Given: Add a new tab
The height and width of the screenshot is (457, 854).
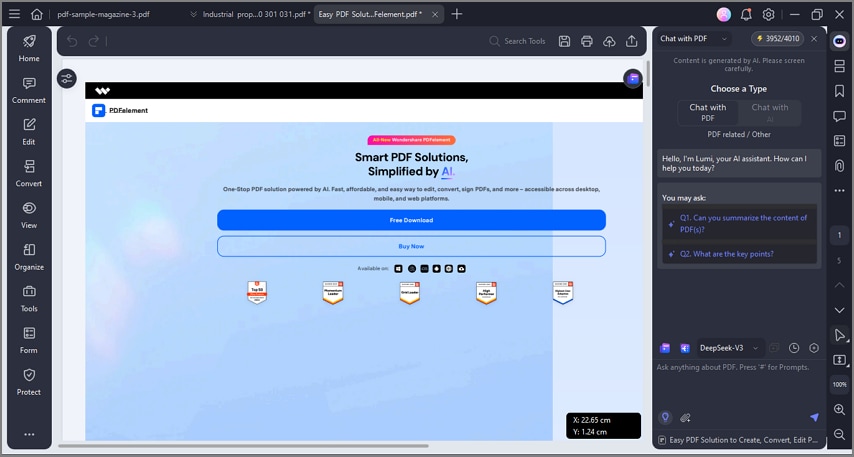Looking at the screenshot, I should 457,14.
